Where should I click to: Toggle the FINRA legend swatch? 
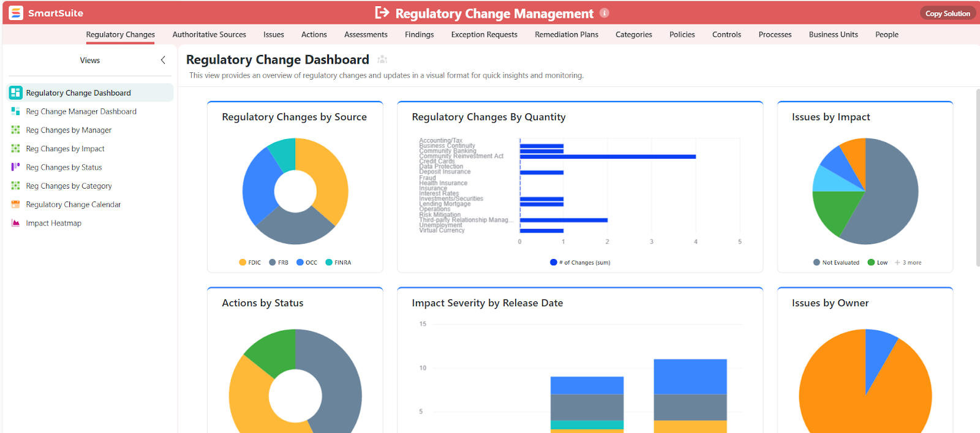[x=329, y=262]
